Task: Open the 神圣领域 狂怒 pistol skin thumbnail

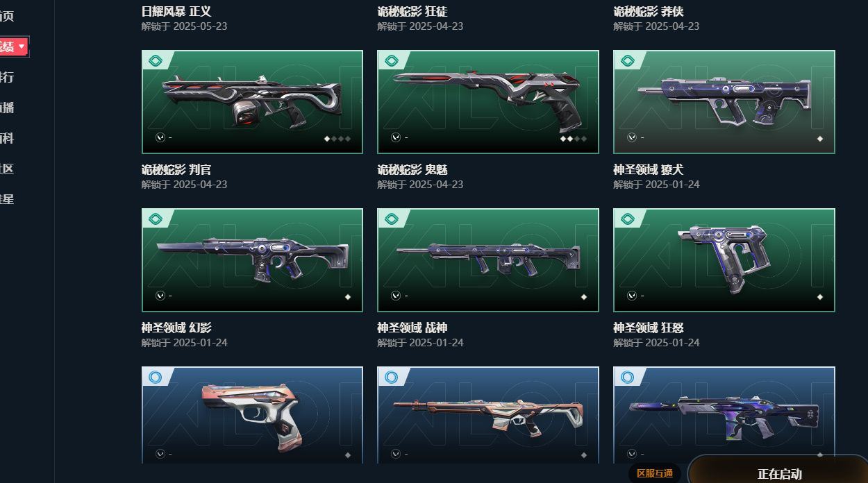Action: point(724,260)
